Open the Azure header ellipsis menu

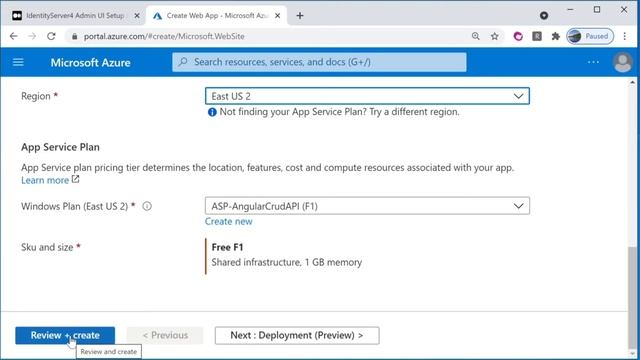[x=593, y=62]
